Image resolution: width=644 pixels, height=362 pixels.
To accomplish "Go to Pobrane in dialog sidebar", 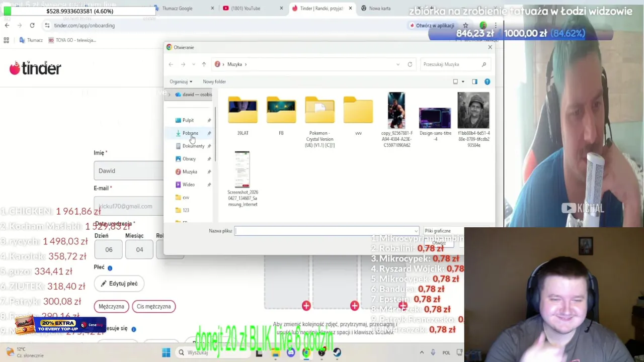I will (190, 133).
